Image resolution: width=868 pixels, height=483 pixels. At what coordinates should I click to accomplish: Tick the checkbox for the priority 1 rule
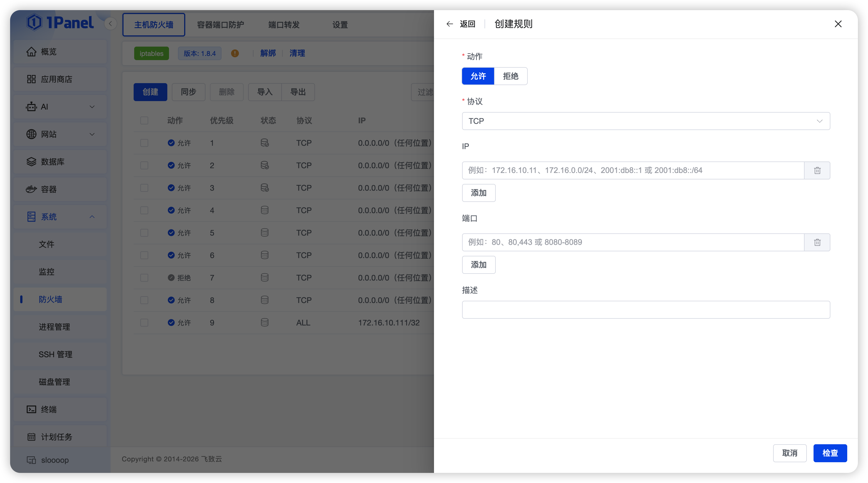click(144, 143)
